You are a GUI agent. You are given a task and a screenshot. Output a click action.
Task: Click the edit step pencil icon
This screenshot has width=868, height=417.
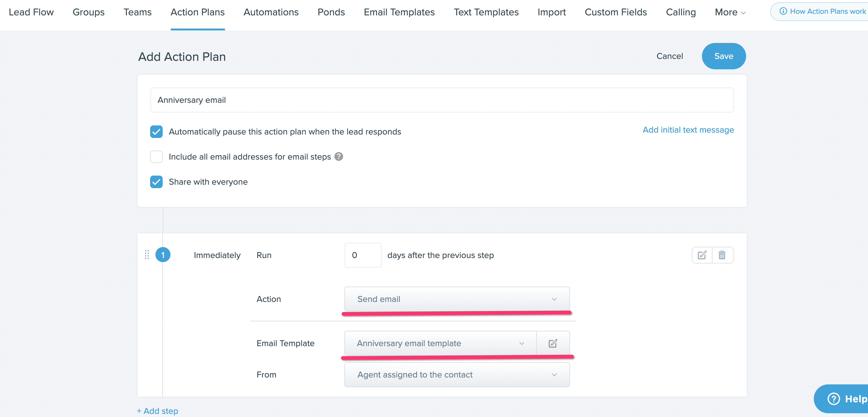(x=702, y=255)
